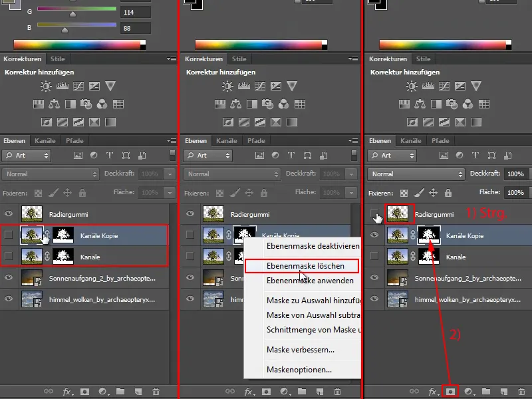Open Art filter type dropdown, middle panel
Image resolution: width=532 pixels, height=399 pixels.
[208, 156]
